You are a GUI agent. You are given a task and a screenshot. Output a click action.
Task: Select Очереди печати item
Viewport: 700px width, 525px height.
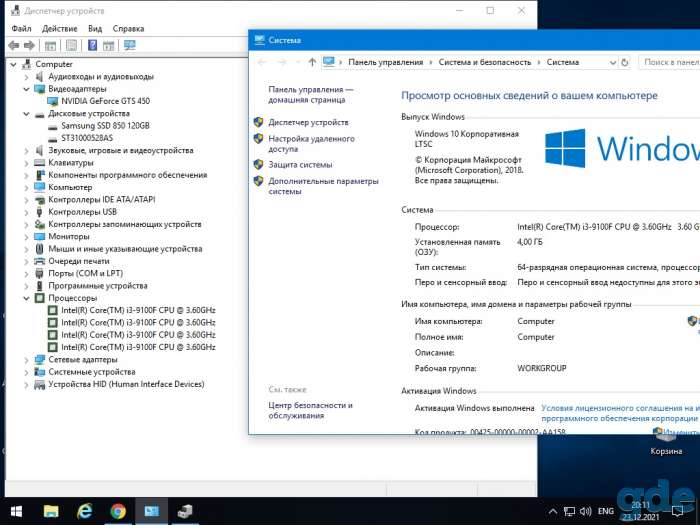[x=79, y=261]
